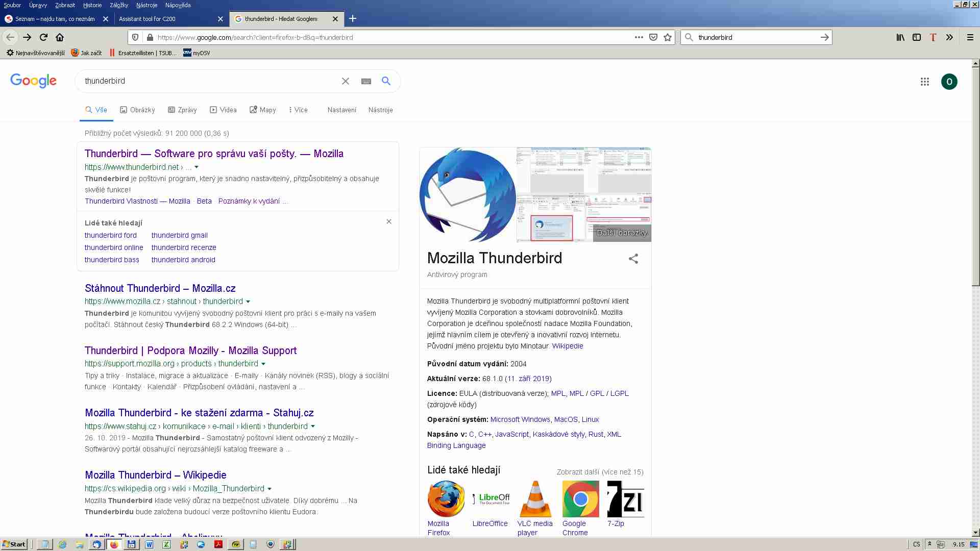The image size is (980, 551).
Task: Click the Start button on the taskbar
Action: pos(14,544)
